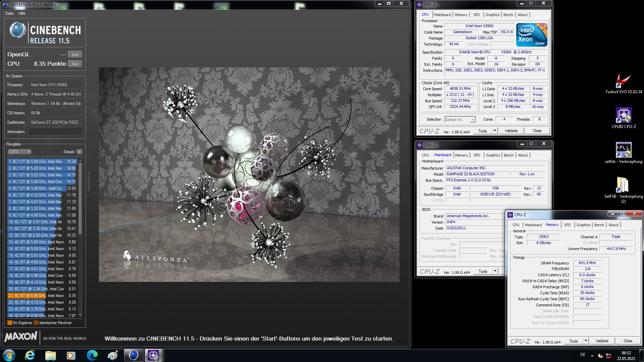Open Tools dropdown arrow in Mainboard CPU-Z
Screen dimensions: 644x362
pos(495,271)
